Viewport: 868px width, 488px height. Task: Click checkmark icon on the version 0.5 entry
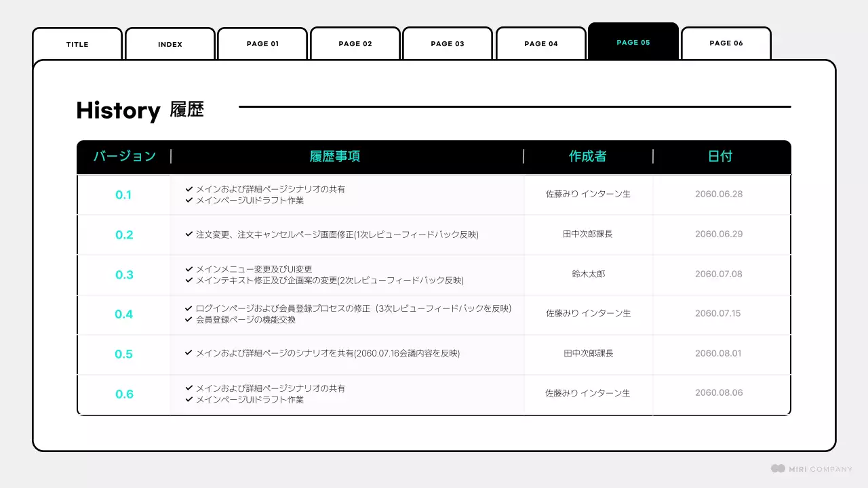point(188,353)
